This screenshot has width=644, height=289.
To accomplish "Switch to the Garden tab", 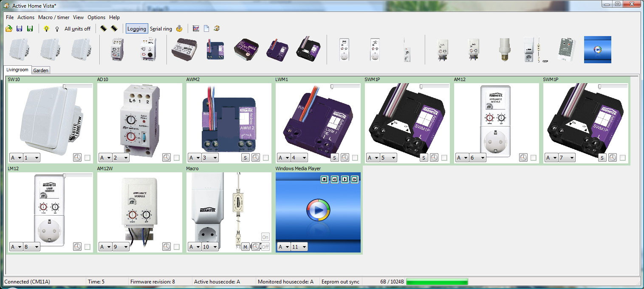I will coord(41,70).
